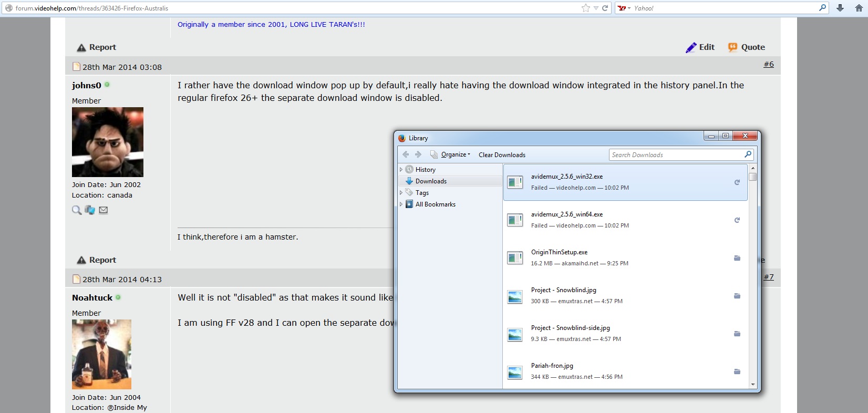This screenshot has height=413, width=868.
Task: Select Downloads in the Library sidebar
Action: coord(431,181)
